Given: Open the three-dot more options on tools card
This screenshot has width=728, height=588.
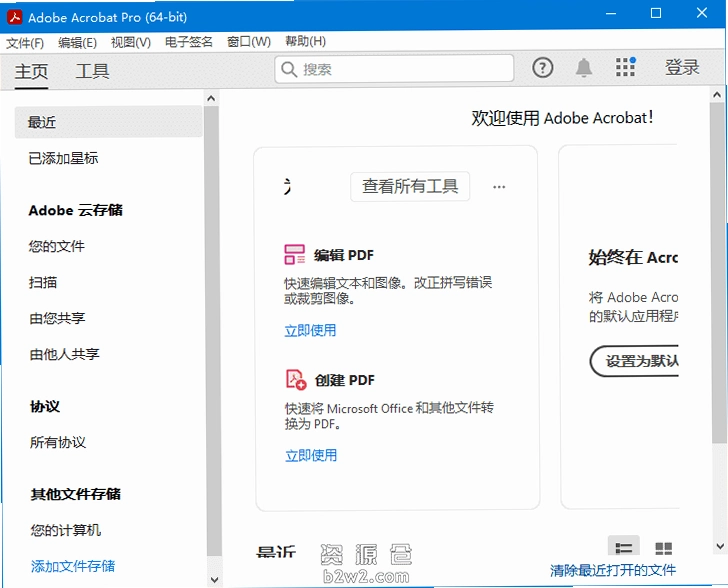Looking at the screenshot, I should pos(499,187).
